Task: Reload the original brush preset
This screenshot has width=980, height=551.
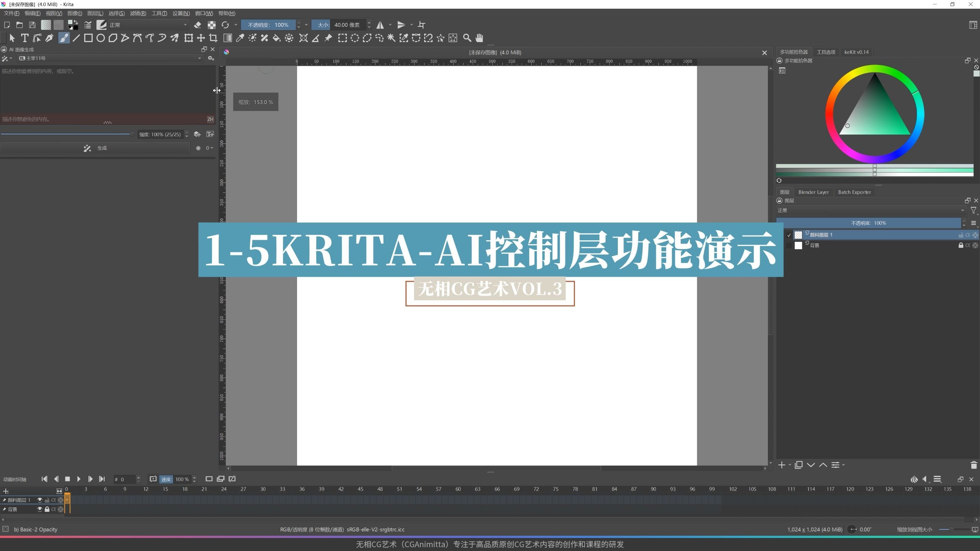Action: (x=225, y=25)
